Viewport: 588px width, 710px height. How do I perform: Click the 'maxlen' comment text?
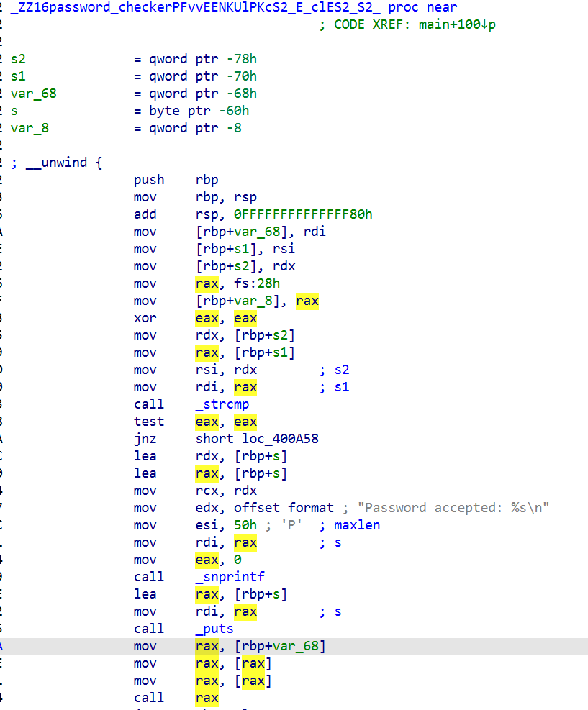click(x=357, y=525)
